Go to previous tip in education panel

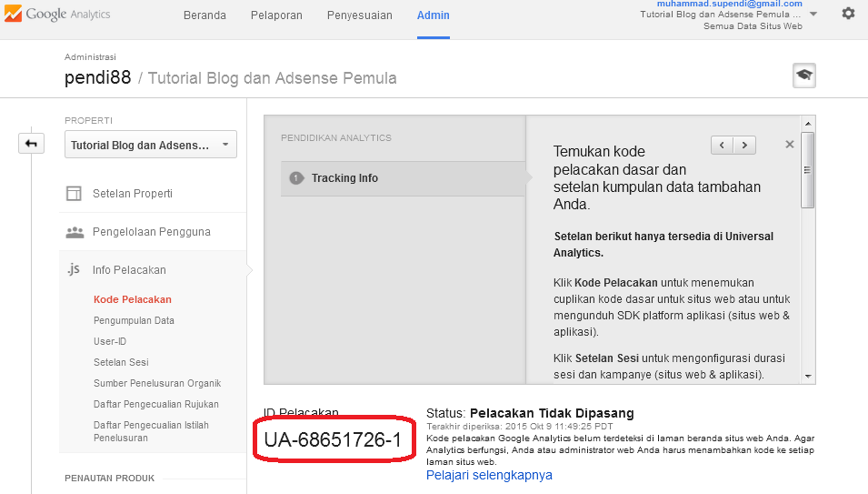click(x=722, y=145)
